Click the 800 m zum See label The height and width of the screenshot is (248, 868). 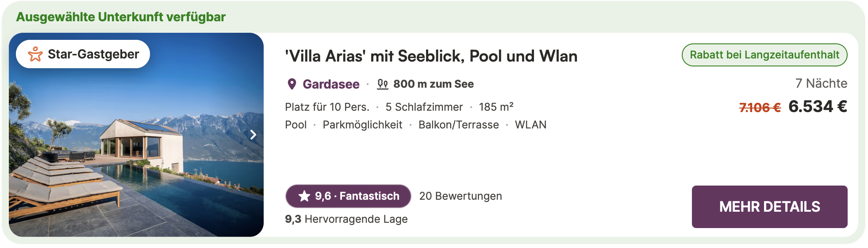pos(433,84)
